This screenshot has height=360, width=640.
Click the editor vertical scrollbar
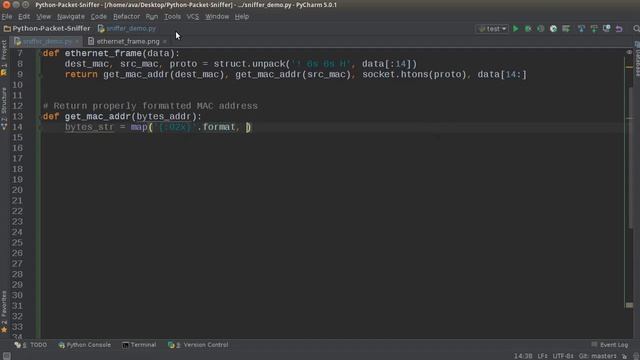click(x=631, y=157)
